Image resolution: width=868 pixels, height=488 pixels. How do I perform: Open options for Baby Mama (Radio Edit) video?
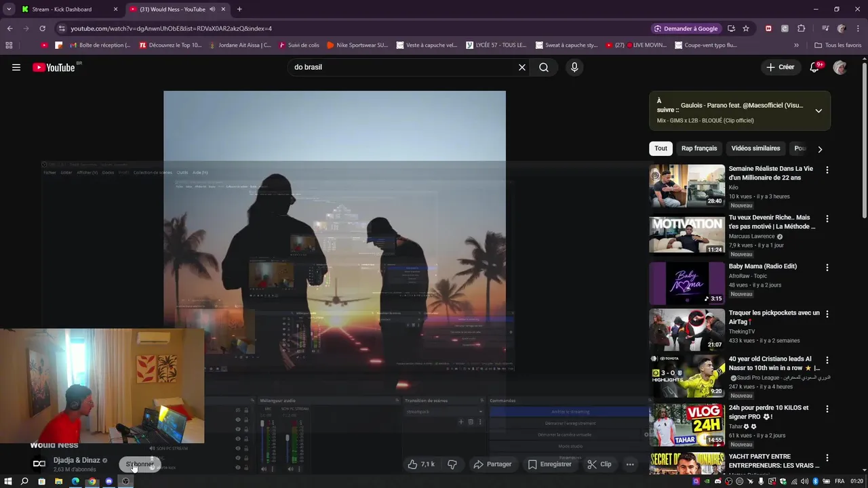click(827, 268)
